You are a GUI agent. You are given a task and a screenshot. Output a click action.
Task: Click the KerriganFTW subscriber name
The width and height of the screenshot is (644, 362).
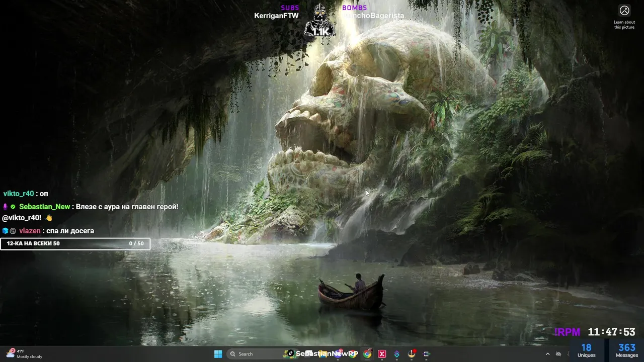276,16
